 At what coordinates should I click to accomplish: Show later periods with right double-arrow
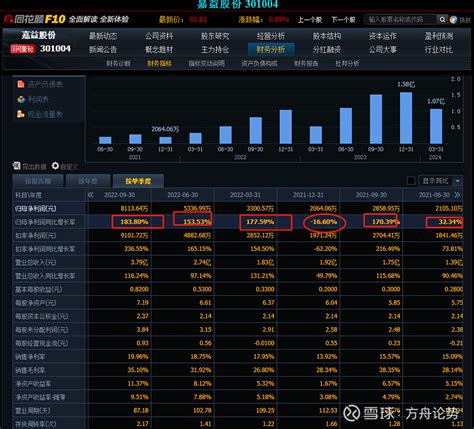click(x=457, y=195)
